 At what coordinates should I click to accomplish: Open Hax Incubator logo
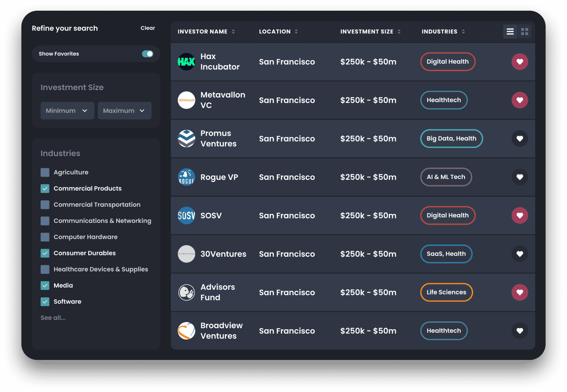click(x=186, y=62)
